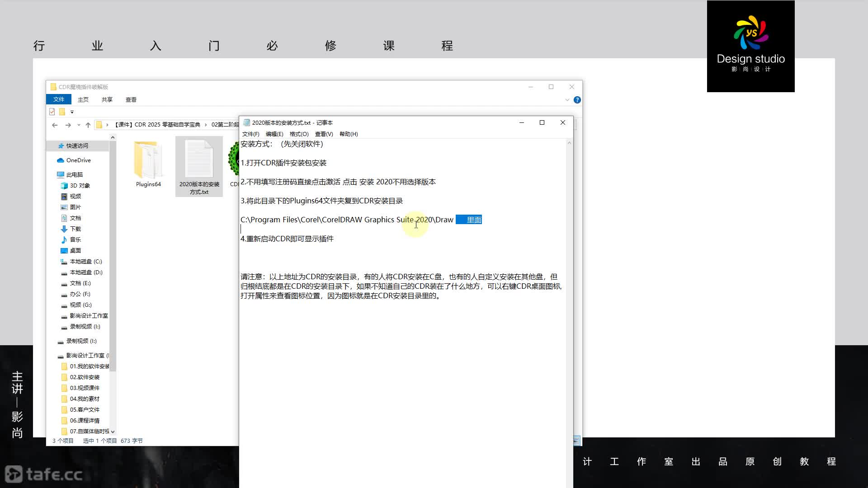Click the folder icon in Explorer's title bar

pyautogui.click(x=53, y=87)
